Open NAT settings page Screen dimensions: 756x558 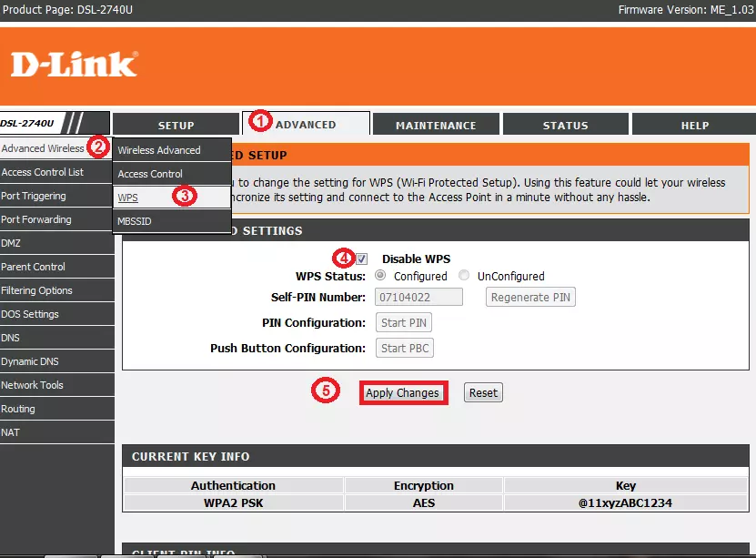click(x=56, y=432)
